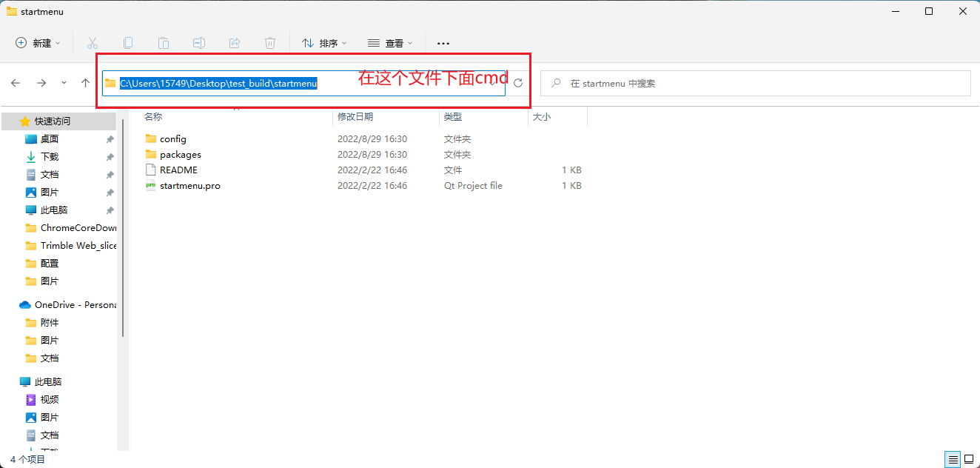Viewport: 980px width, 468px height.
Task: Open the 排序 (Sort) dropdown menu
Action: click(324, 43)
